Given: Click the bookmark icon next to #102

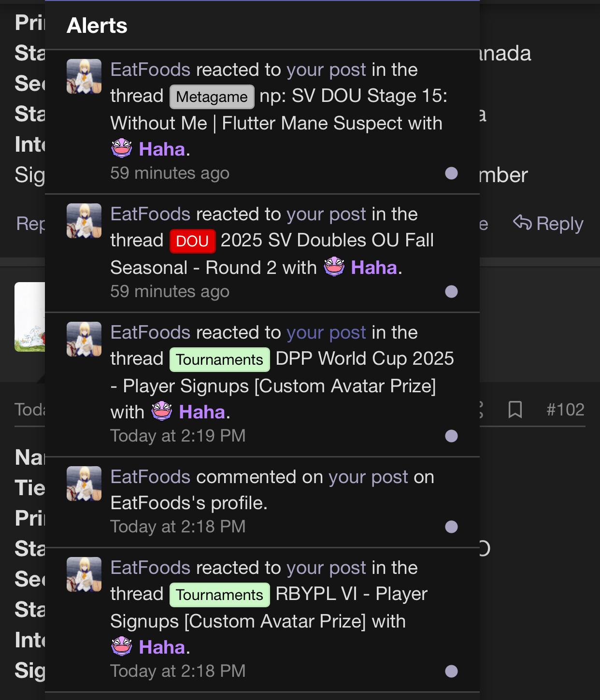Looking at the screenshot, I should click(515, 410).
